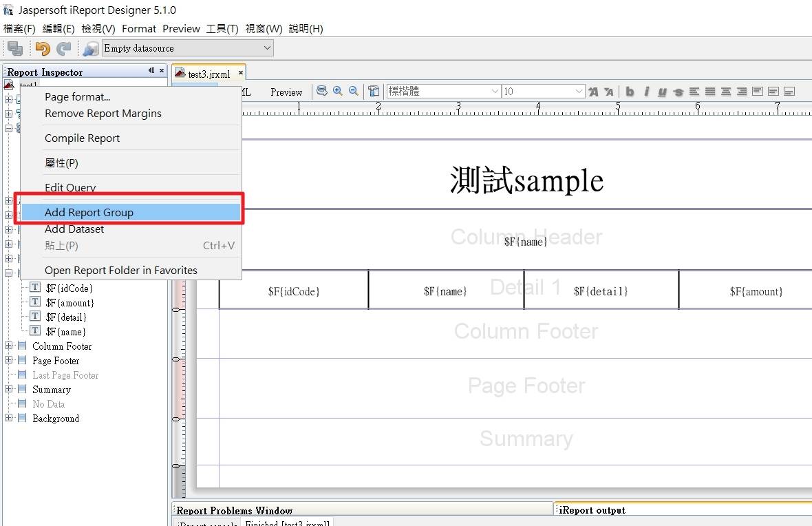
Task: Click the icon left of the font name box
Action: point(374,91)
